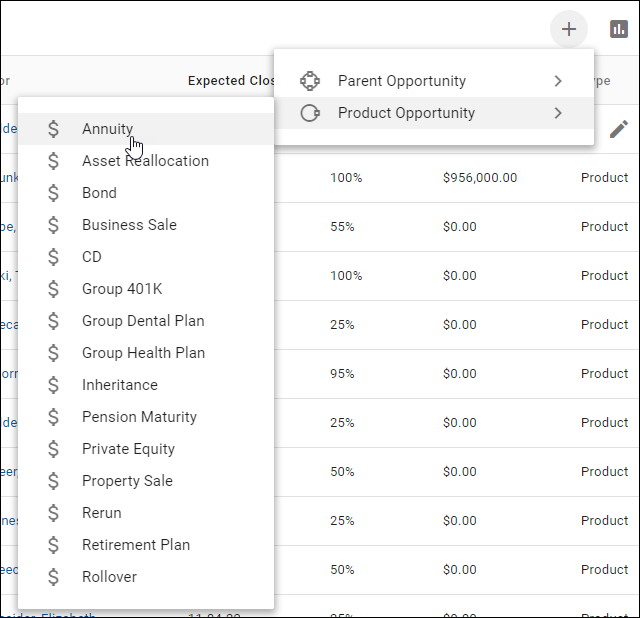The image size is (640, 618).
Task: Expand the Parent Opportunity submenu arrow
Action: (x=558, y=81)
